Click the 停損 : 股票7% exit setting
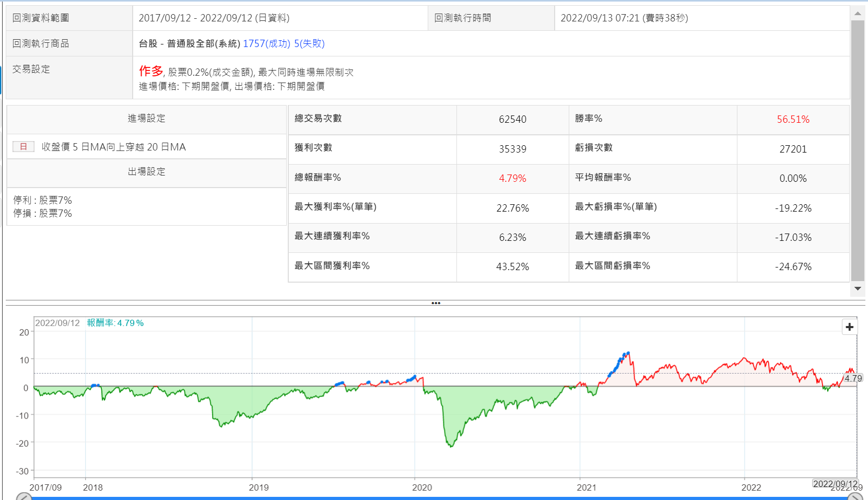Viewport: 868px width, 500px height. pos(43,214)
